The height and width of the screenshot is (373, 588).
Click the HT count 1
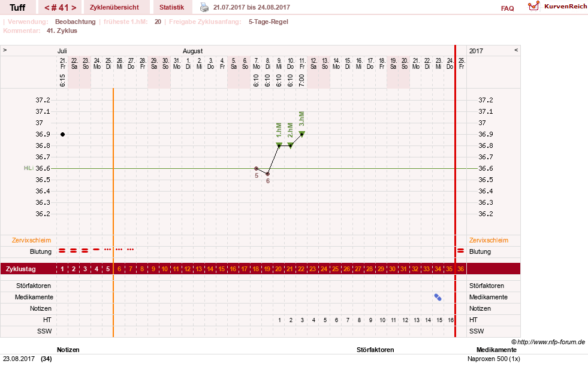(x=279, y=320)
